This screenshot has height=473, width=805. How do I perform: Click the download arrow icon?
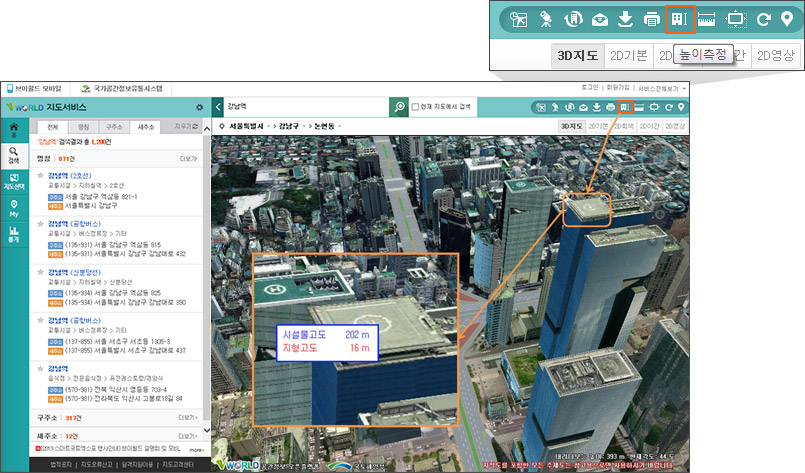pos(597,107)
